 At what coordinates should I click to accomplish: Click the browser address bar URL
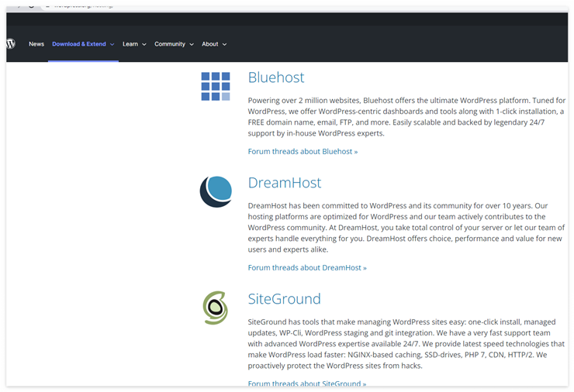(84, 6)
